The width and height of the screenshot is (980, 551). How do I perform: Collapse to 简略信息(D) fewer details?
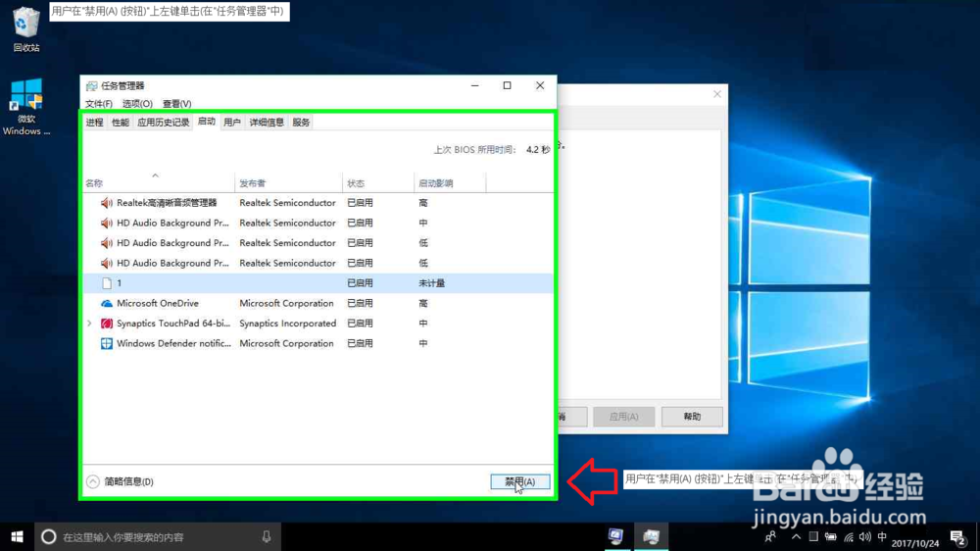[x=120, y=481]
